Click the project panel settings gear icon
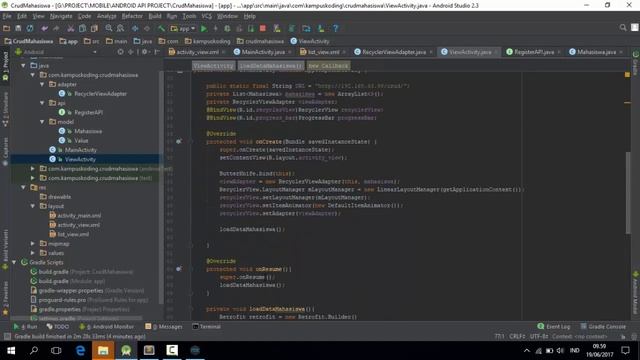This screenshot has height=360, width=640. pos(144,52)
